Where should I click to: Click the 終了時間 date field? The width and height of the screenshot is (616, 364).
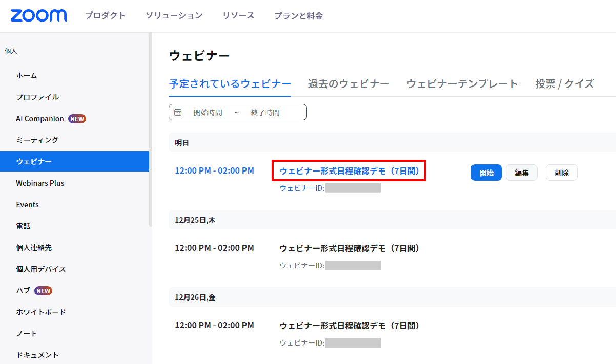click(x=265, y=113)
